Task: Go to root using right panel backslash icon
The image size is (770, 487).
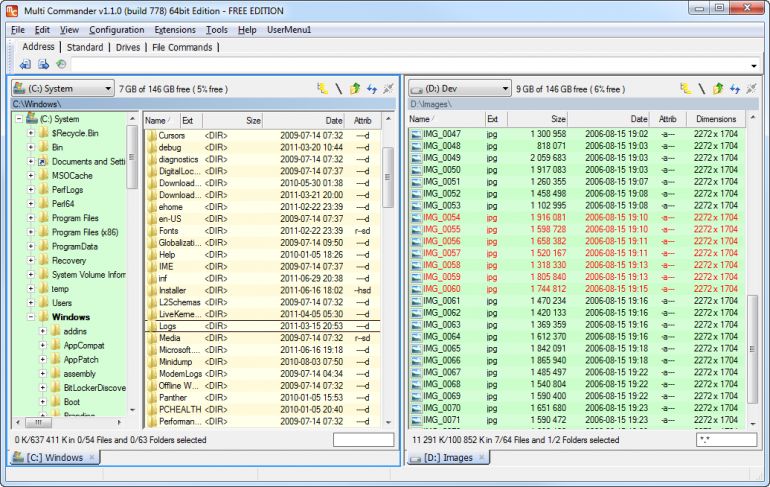Action: tap(702, 88)
